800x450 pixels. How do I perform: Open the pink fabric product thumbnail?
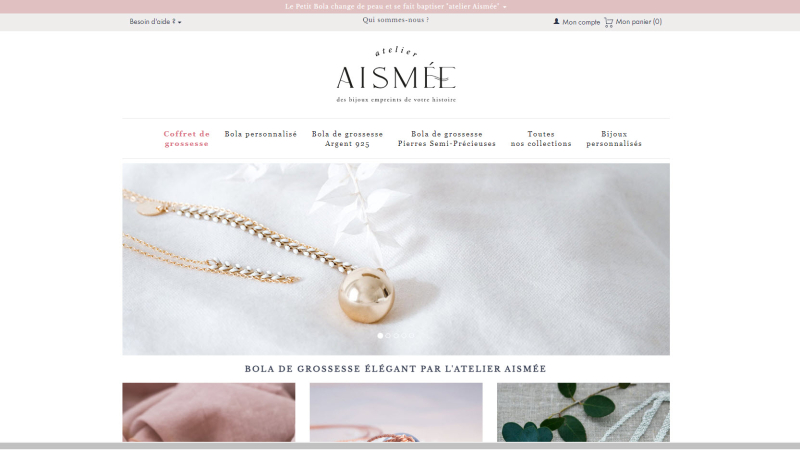tap(209, 412)
